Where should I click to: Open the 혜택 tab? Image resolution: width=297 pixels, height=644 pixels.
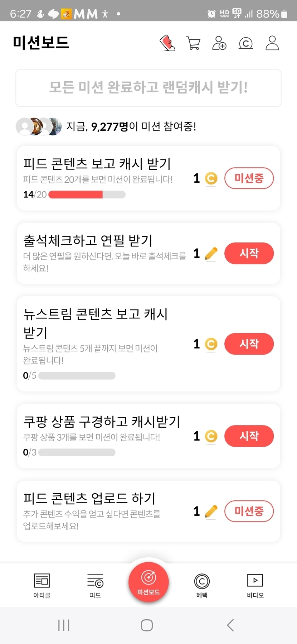(x=202, y=585)
